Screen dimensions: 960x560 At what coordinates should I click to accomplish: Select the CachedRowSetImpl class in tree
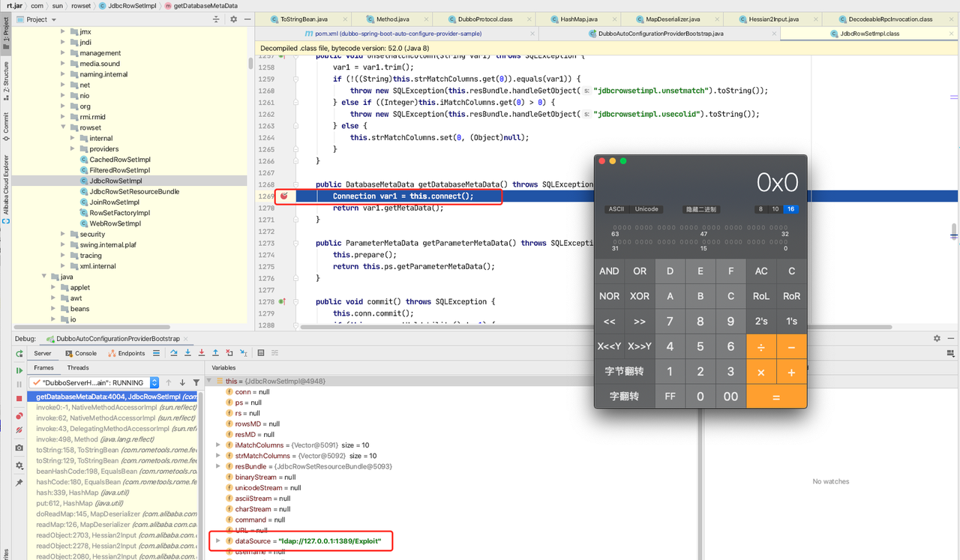tap(119, 160)
